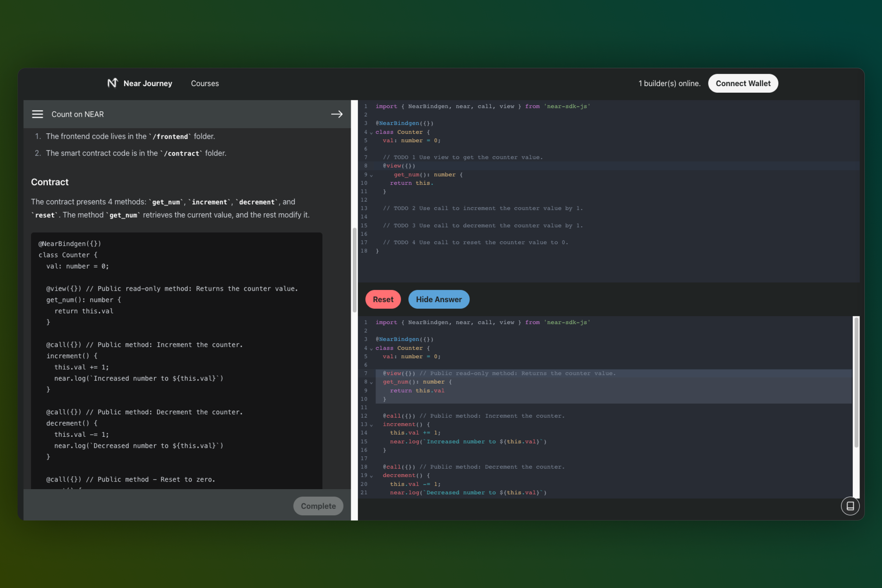The image size is (882, 588).
Task: Click the Connect Wallet button
Action: [x=742, y=83]
